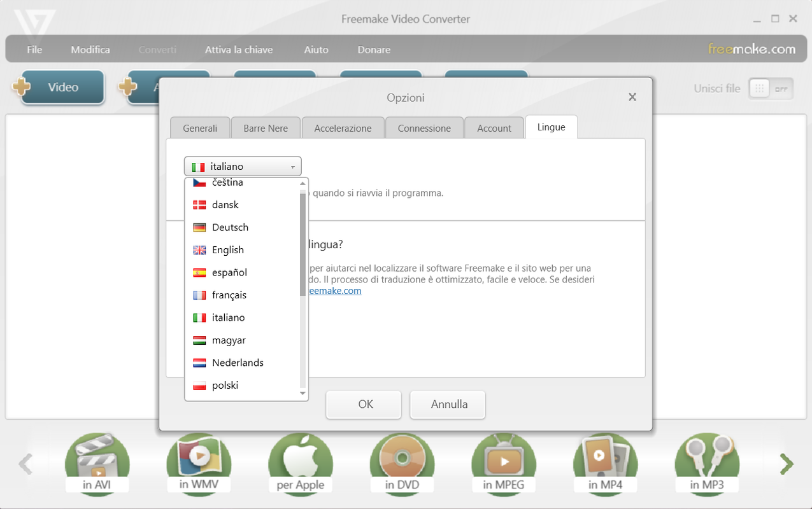This screenshot has height=509, width=812.
Task: Go to next output formats arrow
Action: pyautogui.click(x=787, y=464)
